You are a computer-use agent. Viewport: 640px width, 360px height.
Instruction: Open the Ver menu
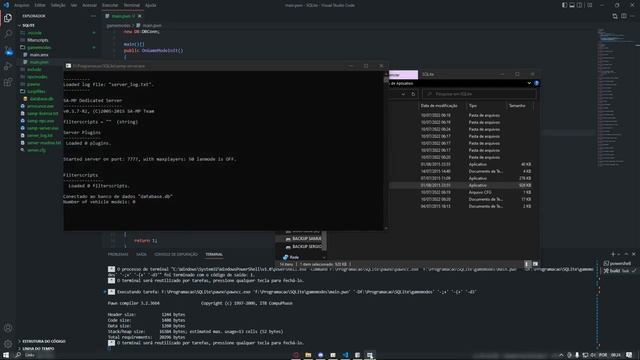tap(74, 5)
